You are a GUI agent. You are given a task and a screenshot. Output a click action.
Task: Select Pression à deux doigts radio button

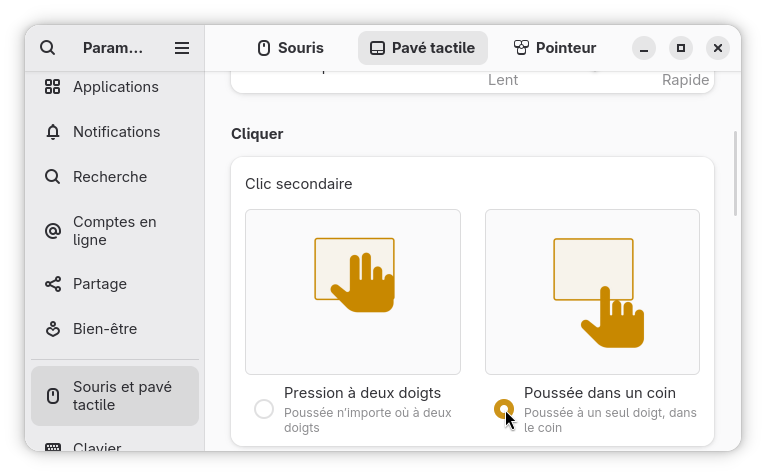click(264, 409)
